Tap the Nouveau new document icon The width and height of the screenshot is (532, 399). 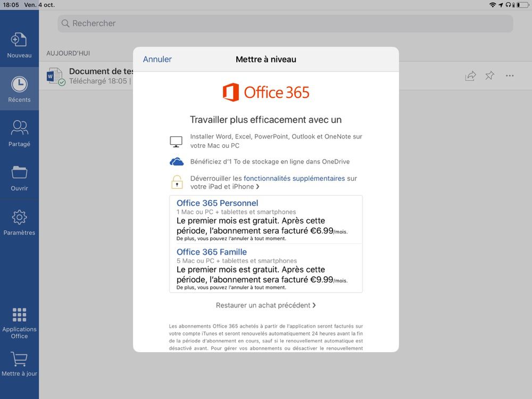[x=19, y=40]
